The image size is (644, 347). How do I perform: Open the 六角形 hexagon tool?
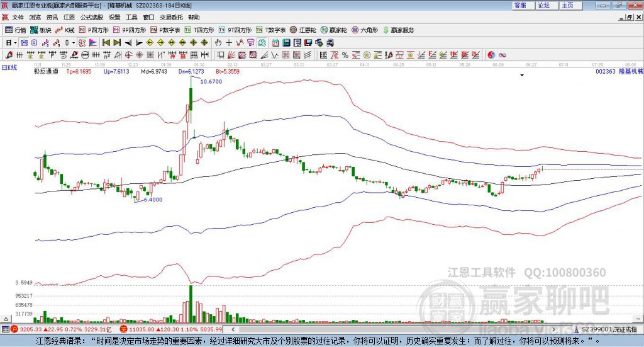pyautogui.click(x=365, y=30)
